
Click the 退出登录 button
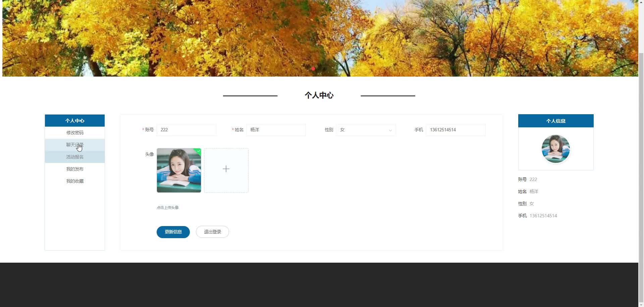pos(212,232)
